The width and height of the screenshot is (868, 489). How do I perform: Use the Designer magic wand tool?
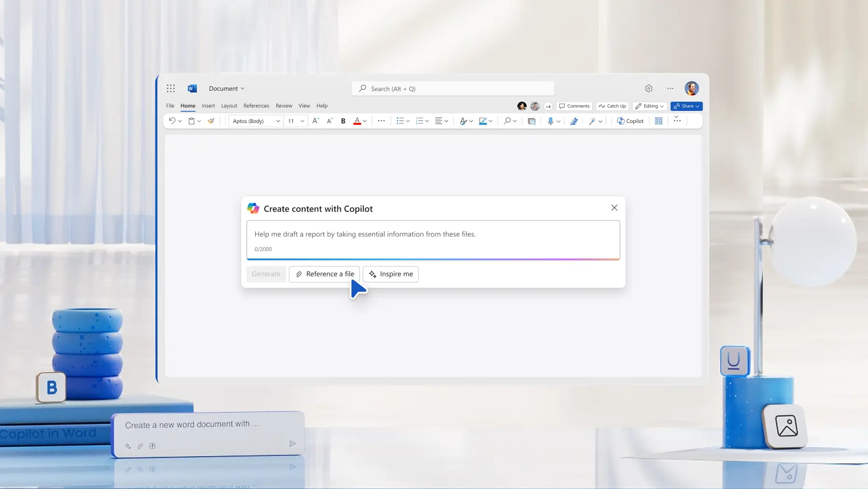pyautogui.click(x=593, y=121)
